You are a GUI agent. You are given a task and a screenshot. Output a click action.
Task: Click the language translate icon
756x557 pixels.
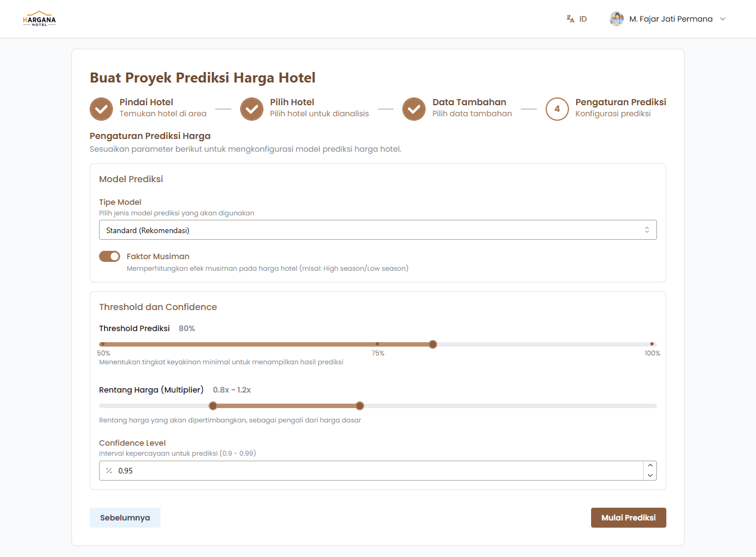click(x=570, y=19)
